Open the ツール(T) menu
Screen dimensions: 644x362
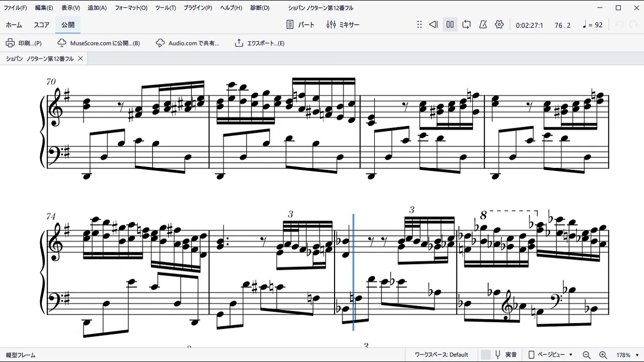click(166, 8)
